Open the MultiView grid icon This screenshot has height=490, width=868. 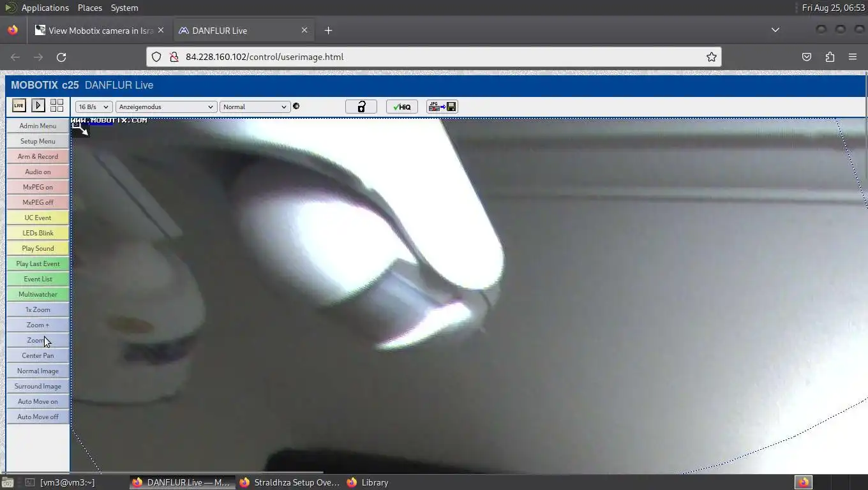coord(57,106)
